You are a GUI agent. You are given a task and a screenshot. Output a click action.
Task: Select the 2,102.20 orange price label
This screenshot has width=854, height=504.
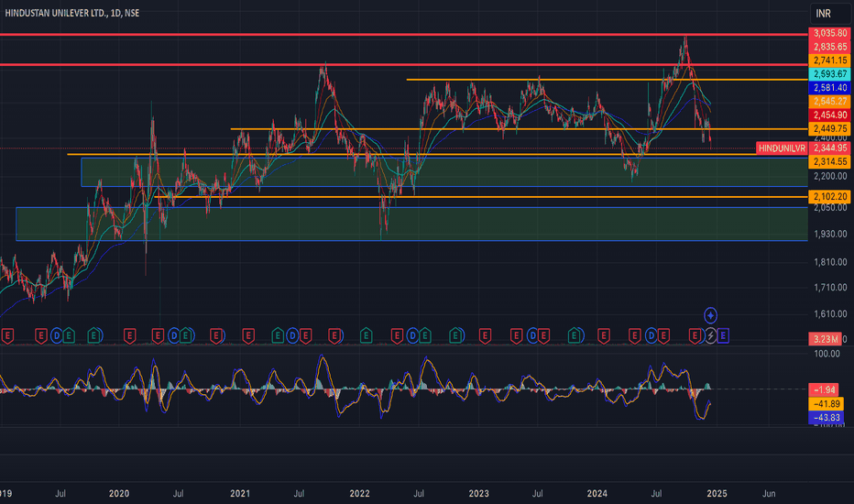[830, 196]
